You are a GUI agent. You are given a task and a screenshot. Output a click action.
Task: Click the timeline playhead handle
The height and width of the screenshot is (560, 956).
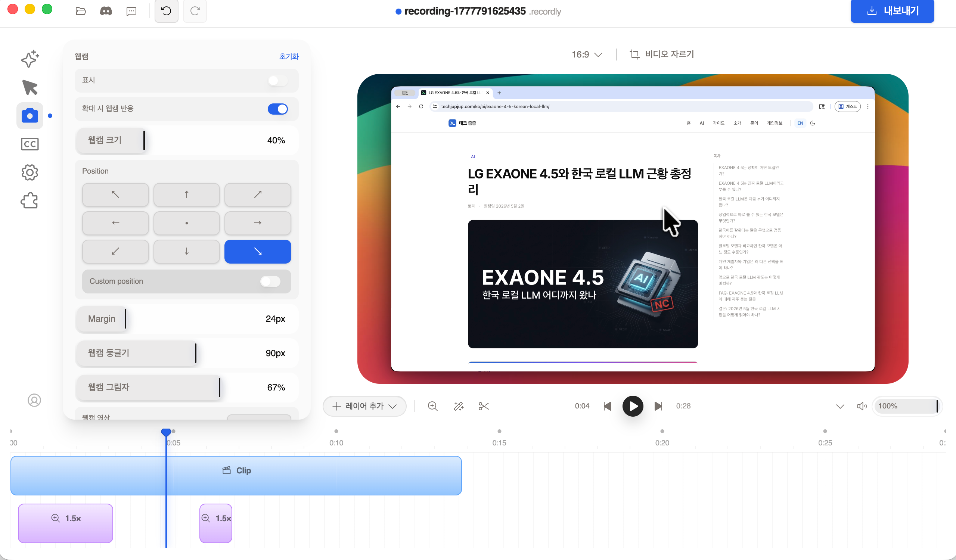coord(166,432)
